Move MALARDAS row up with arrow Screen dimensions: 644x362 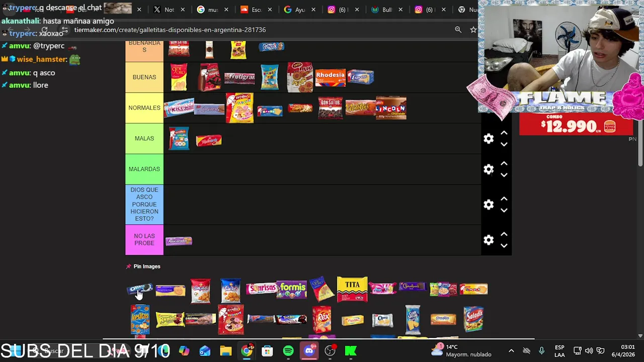coord(504,164)
